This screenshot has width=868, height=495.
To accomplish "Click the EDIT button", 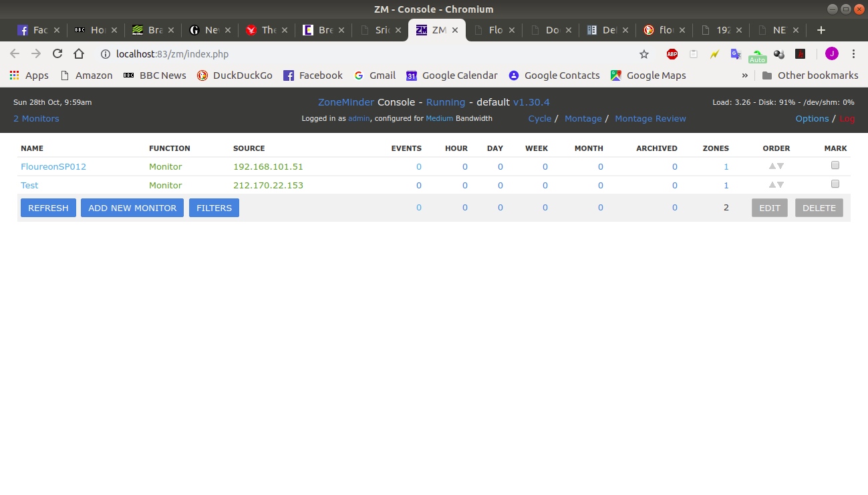I will (770, 208).
